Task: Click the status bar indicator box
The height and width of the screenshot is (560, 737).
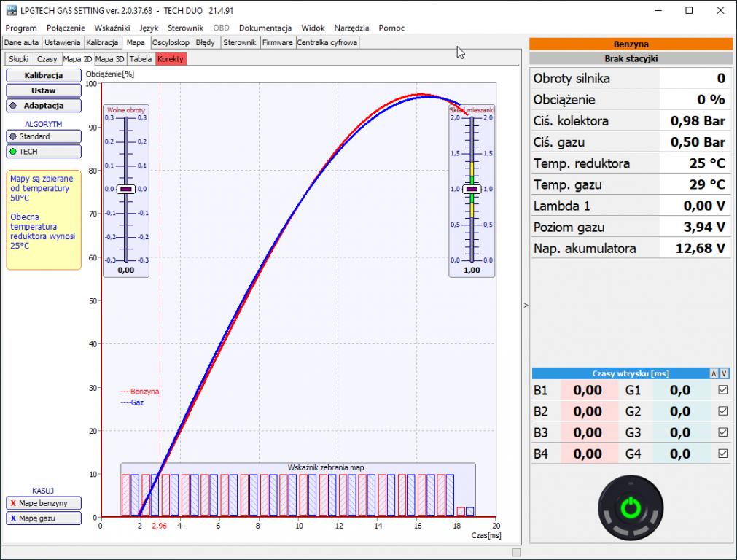Action: 517,552
